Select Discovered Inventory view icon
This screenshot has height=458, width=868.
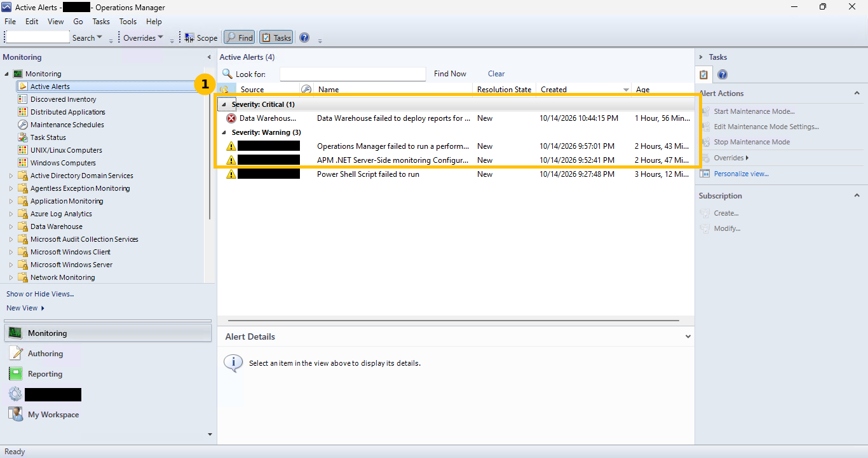coord(23,99)
